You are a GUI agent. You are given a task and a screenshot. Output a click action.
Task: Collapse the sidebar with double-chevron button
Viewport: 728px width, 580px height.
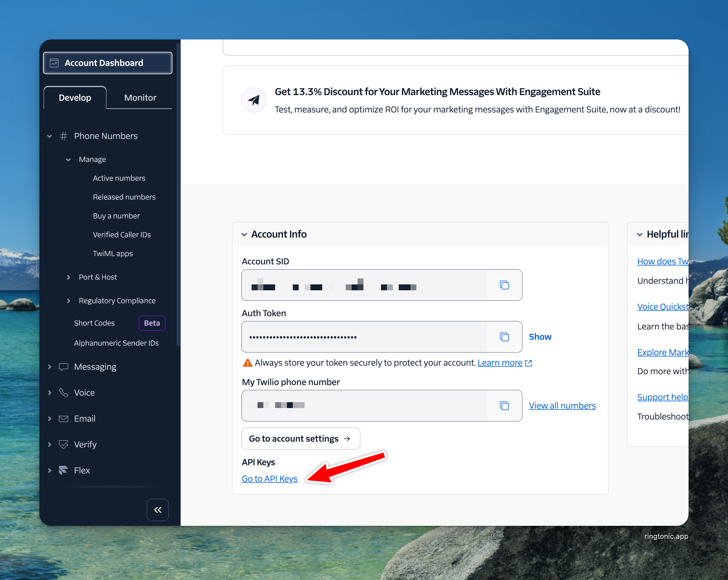(x=157, y=510)
